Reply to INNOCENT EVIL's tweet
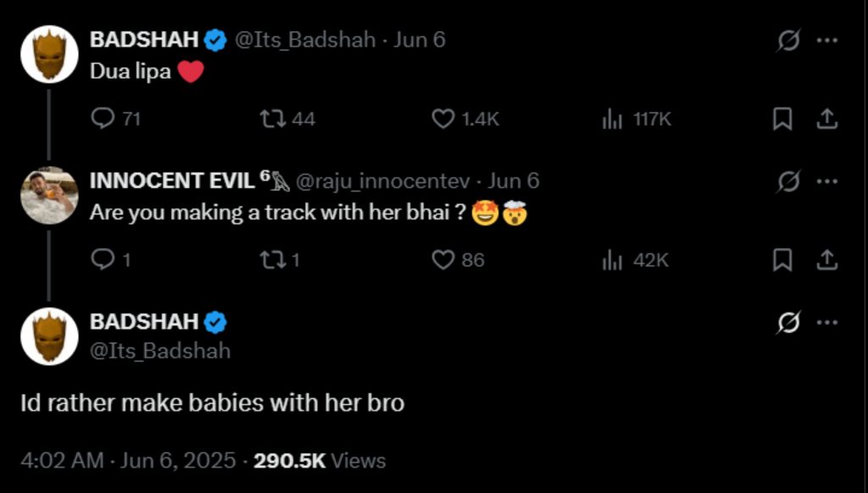This screenshot has width=868, height=493. pos(103,260)
